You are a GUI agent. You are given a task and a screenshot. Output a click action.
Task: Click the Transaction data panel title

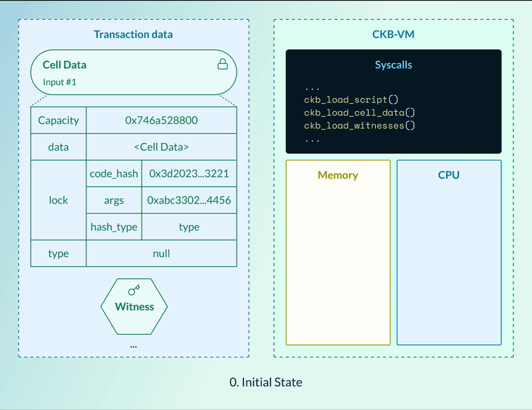click(133, 34)
